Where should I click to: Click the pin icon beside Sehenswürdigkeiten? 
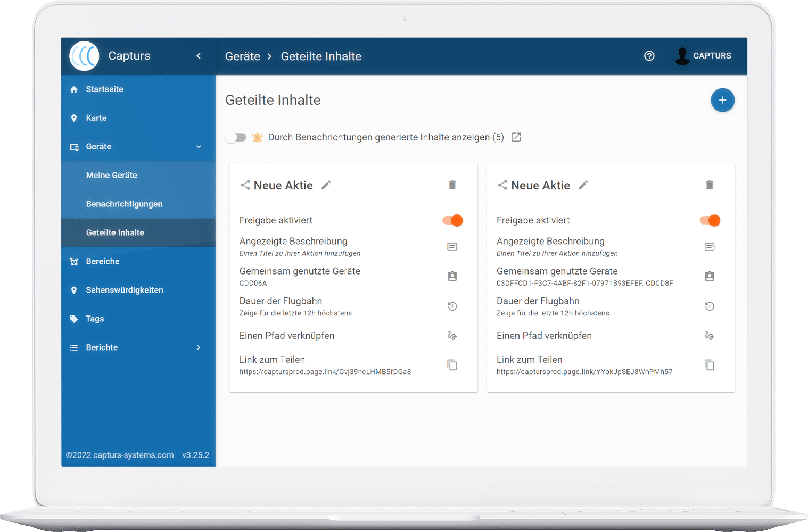[74, 290]
